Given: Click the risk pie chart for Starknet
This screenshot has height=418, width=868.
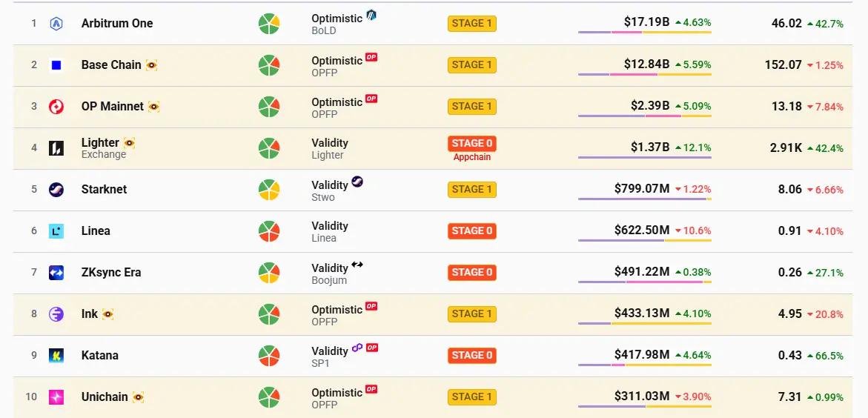Looking at the screenshot, I should (268, 190).
